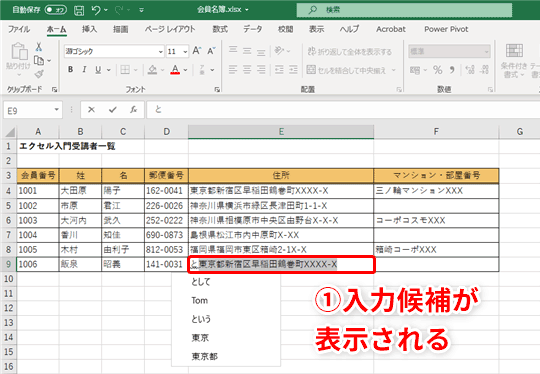Screen dimensions: 540x374
Task: Switch to the 数式 tab
Action: click(x=220, y=29)
